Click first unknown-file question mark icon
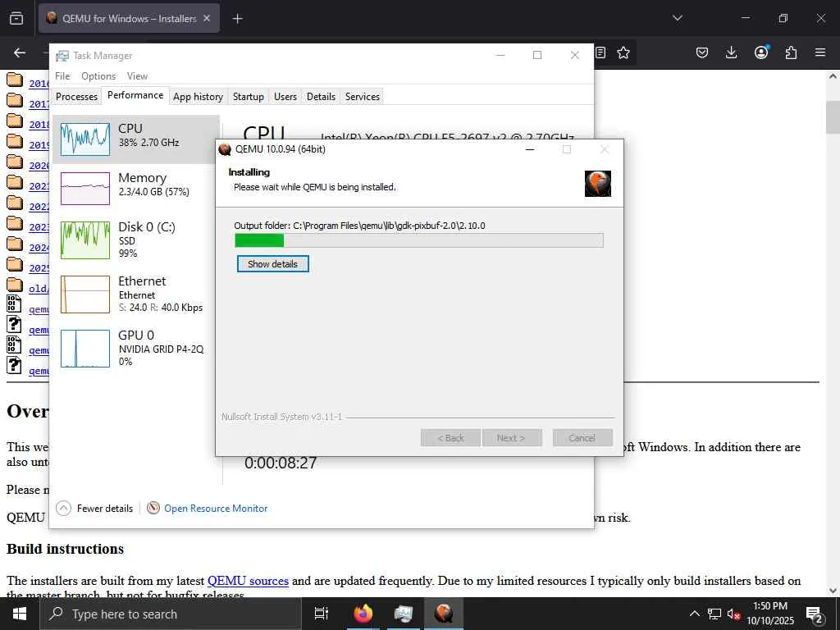This screenshot has width=840, height=630. [14, 324]
